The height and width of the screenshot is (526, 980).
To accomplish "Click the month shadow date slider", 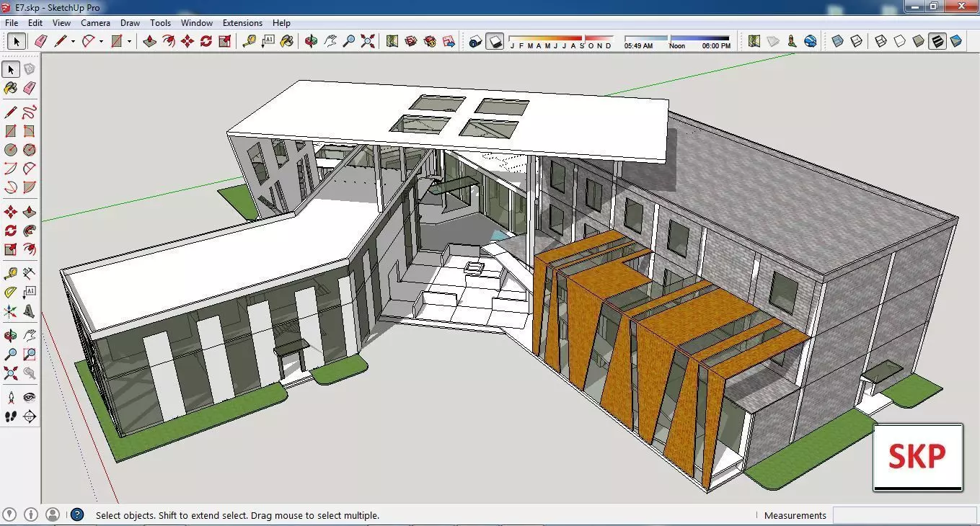I will point(561,38).
